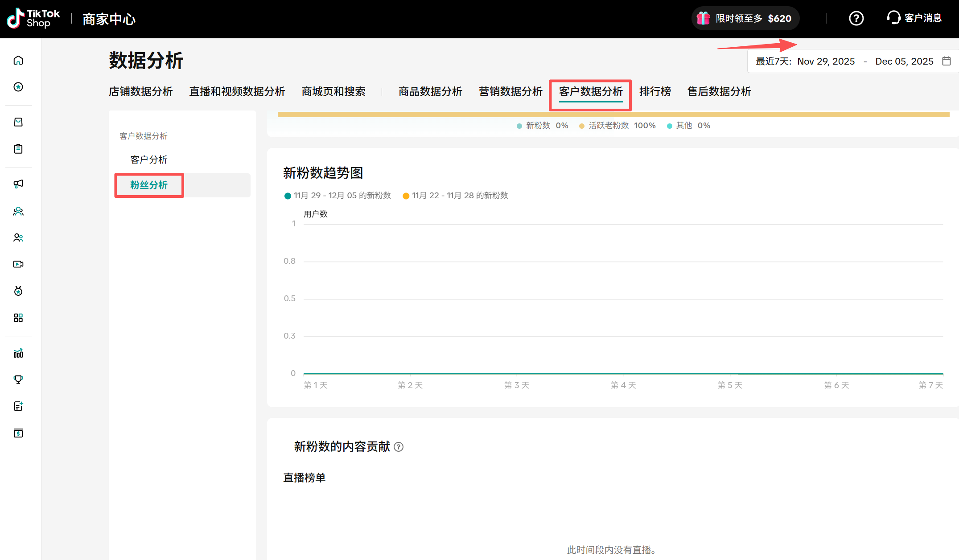Viewport: 959px width, 560px height.
Task: Click the 数据分析 page title
Action: coord(146,60)
